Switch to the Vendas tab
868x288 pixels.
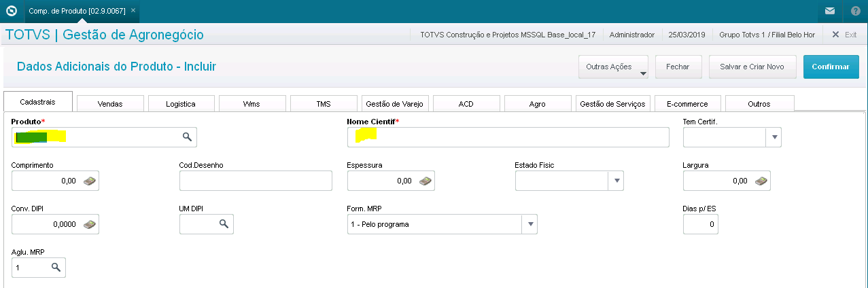[x=110, y=104]
